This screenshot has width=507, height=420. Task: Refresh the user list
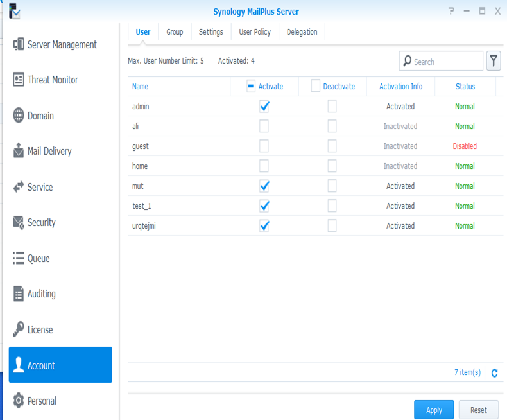pyautogui.click(x=494, y=372)
